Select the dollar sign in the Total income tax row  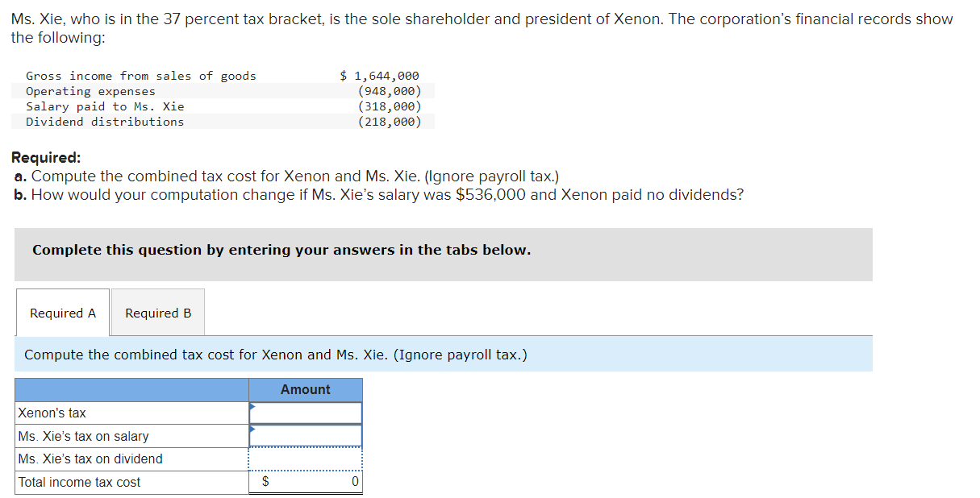tap(265, 481)
